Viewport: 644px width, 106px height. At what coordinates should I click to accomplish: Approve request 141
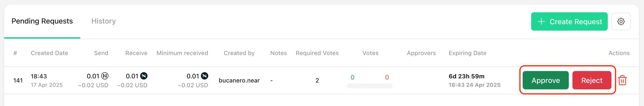[x=546, y=80]
